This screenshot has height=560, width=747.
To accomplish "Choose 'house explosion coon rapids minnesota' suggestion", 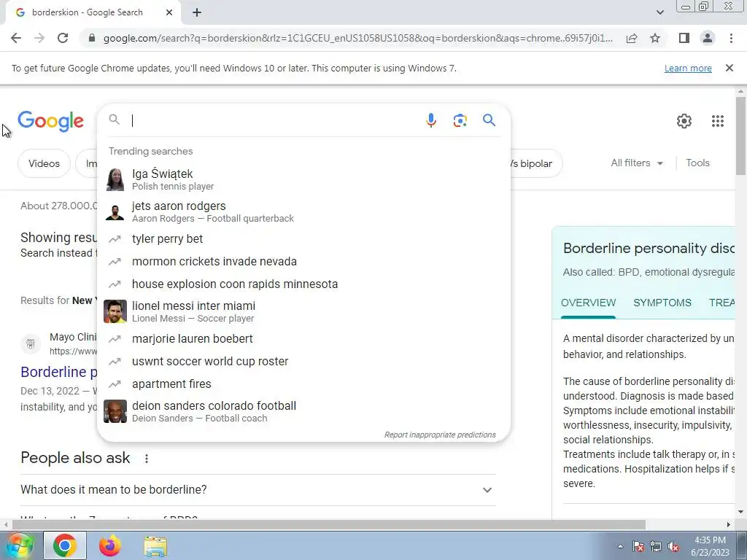I will (x=303, y=284).
